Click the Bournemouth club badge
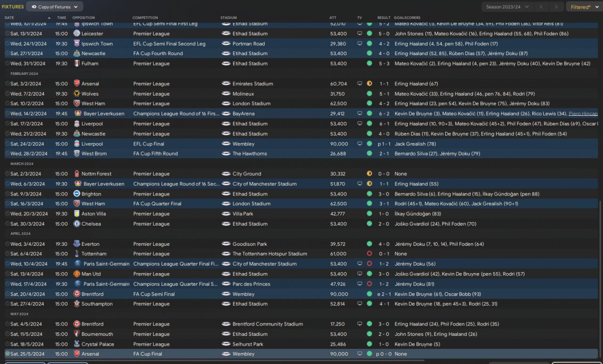 pyautogui.click(x=77, y=334)
